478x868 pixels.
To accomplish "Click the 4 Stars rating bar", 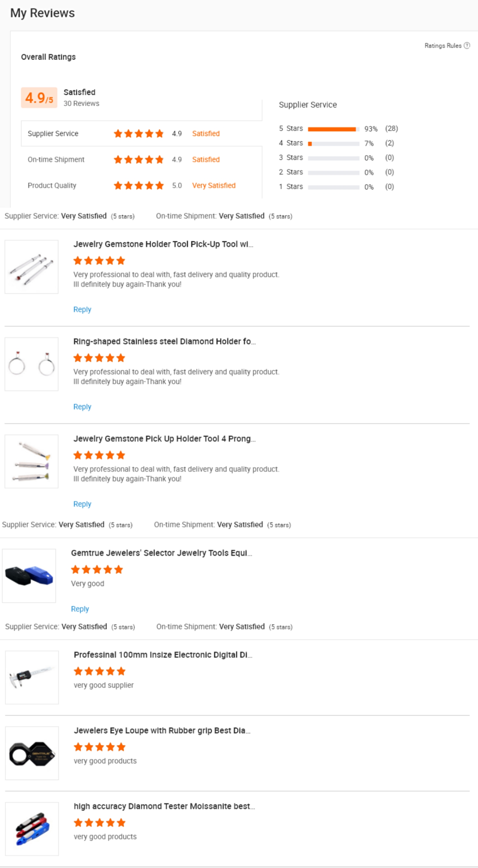I will point(333,144).
